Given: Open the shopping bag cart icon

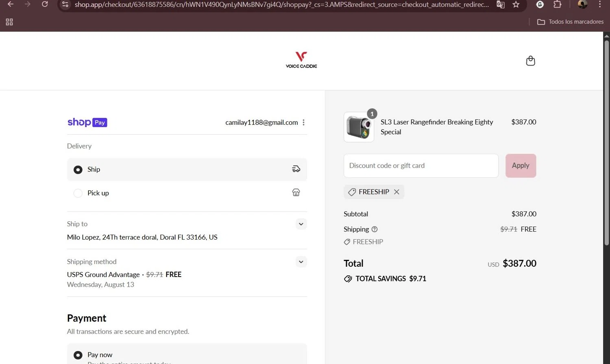Looking at the screenshot, I should 530,61.
